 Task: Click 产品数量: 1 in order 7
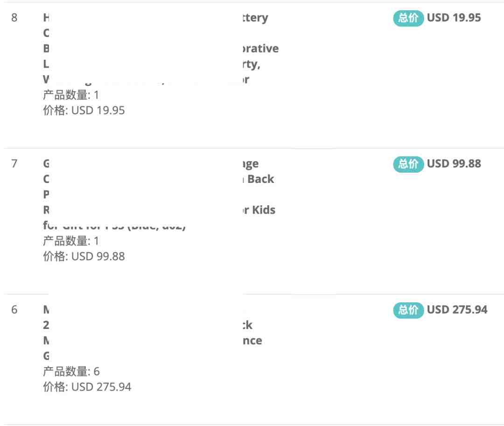tap(71, 241)
